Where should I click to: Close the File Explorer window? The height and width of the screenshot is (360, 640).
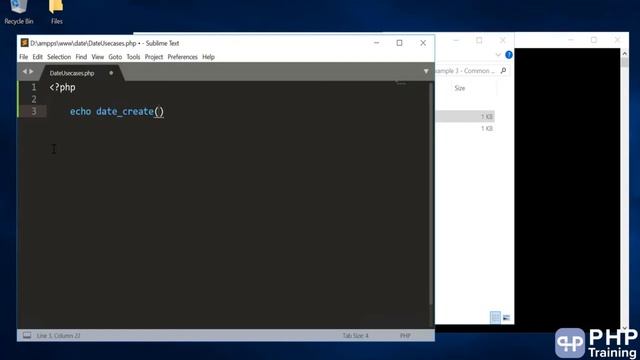coord(503,40)
